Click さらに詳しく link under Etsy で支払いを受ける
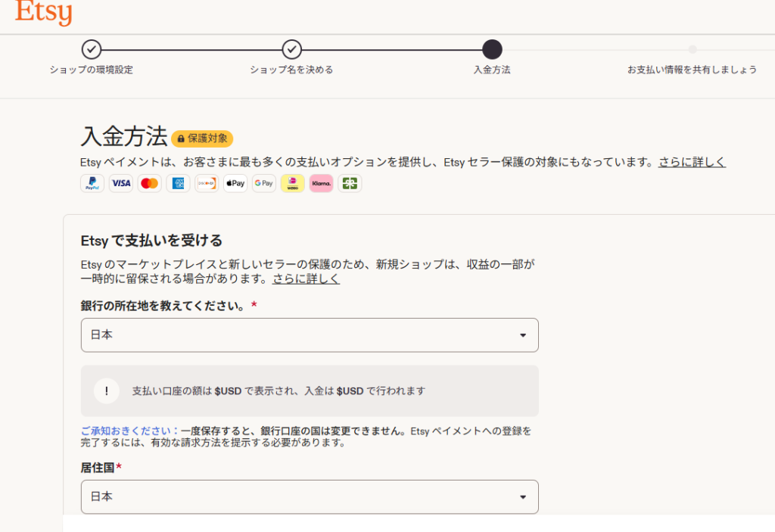This screenshot has width=775, height=532. pyautogui.click(x=306, y=278)
